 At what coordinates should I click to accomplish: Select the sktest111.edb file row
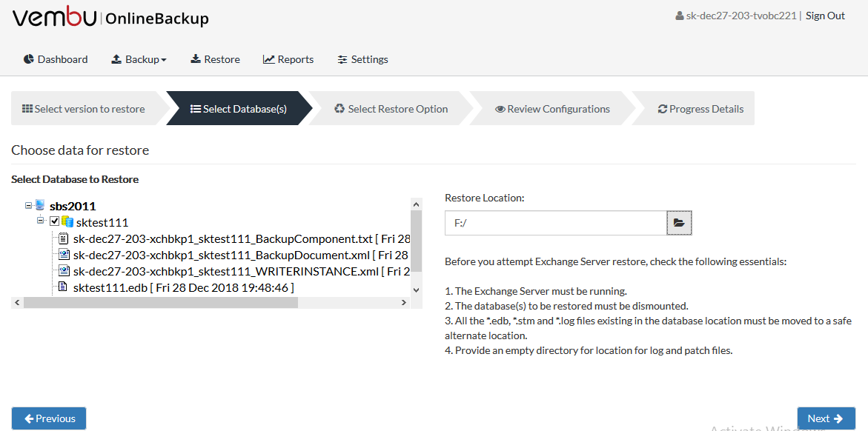click(183, 287)
